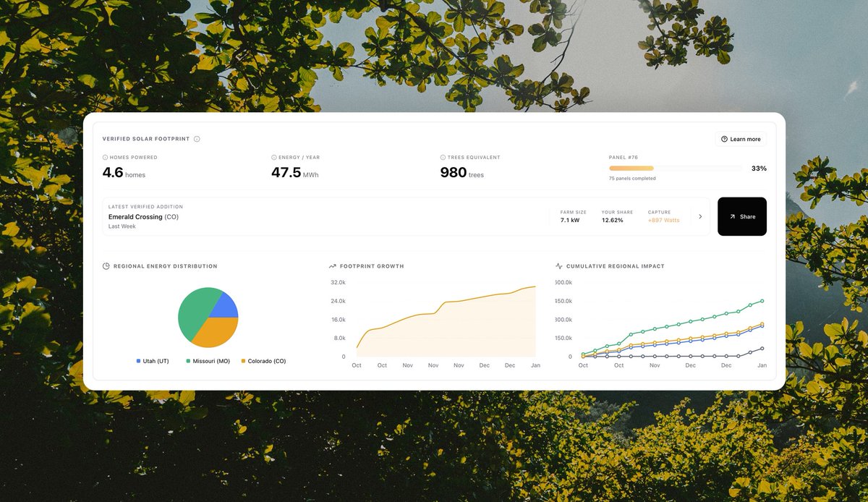This screenshot has height=502, width=868.
Task: Select the trending-arrow icon beside Footprint Growth
Action: pos(332,266)
